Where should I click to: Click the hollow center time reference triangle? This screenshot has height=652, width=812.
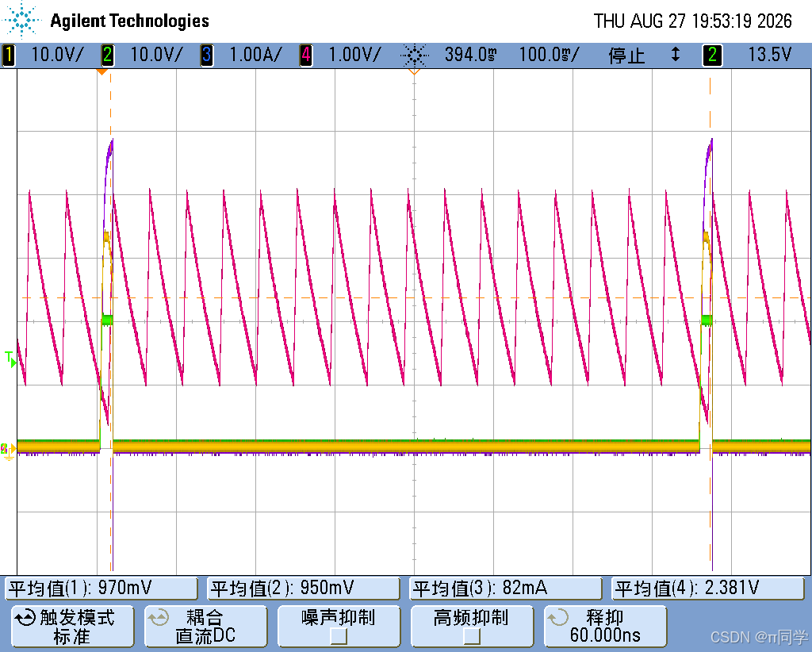tap(414, 72)
